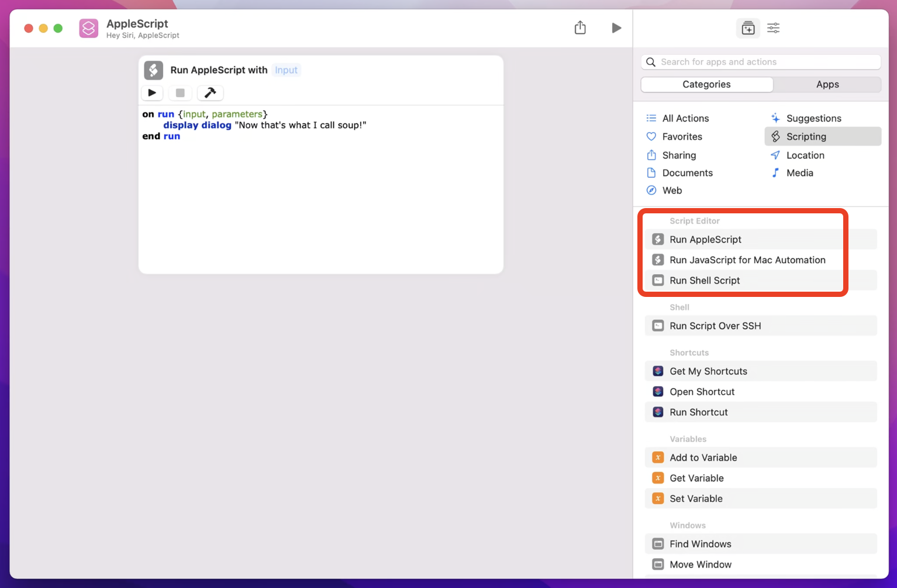Focus the Search for apps and actions field
The width and height of the screenshot is (897, 588).
pyautogui.click(x=761, y=62)
